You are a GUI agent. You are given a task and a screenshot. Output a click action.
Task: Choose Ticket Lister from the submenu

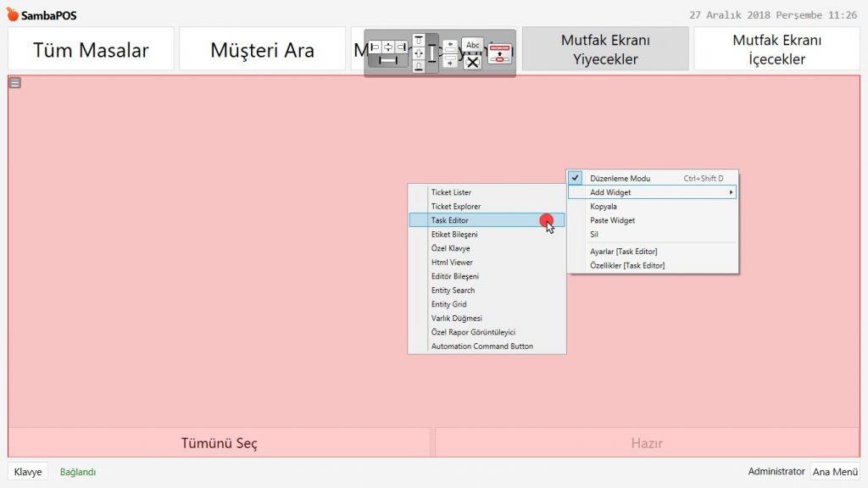(451, 192)
